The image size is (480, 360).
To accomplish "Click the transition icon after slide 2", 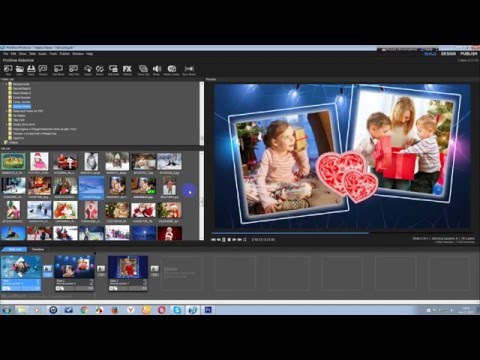I will point(101,271).
